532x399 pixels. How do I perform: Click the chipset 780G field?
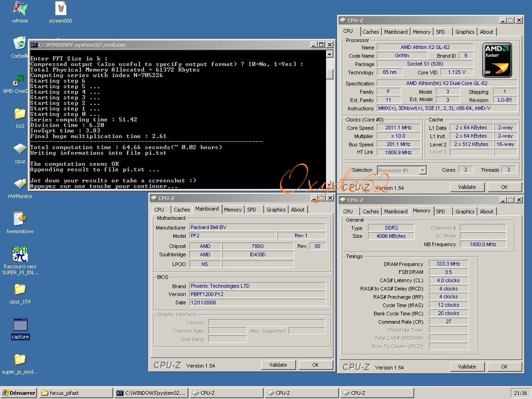258,246
